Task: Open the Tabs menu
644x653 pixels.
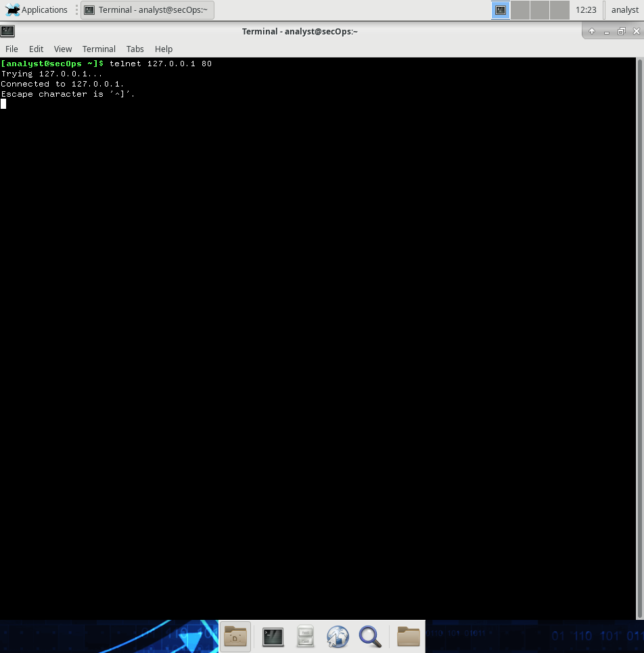Action: [x=135, y=49]
